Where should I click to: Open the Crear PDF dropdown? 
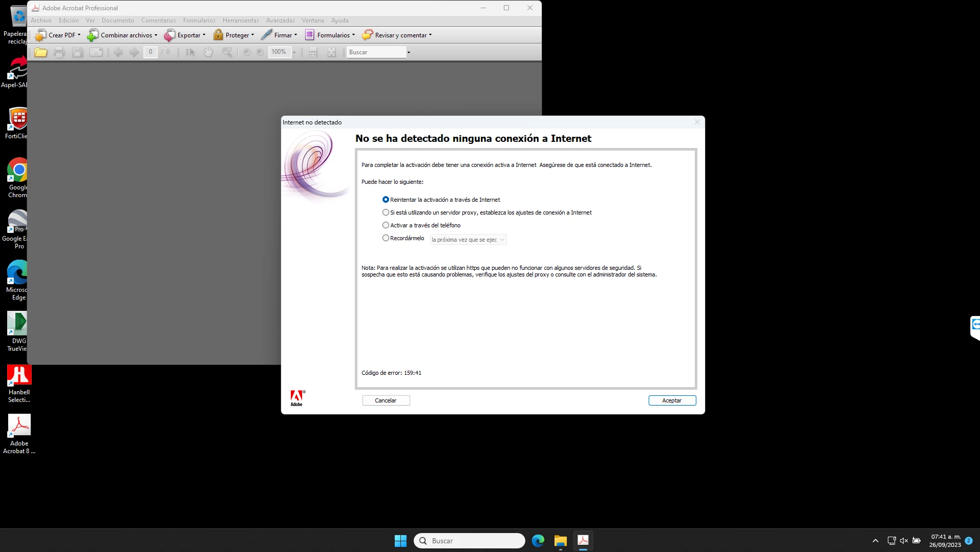coord(57,35)
